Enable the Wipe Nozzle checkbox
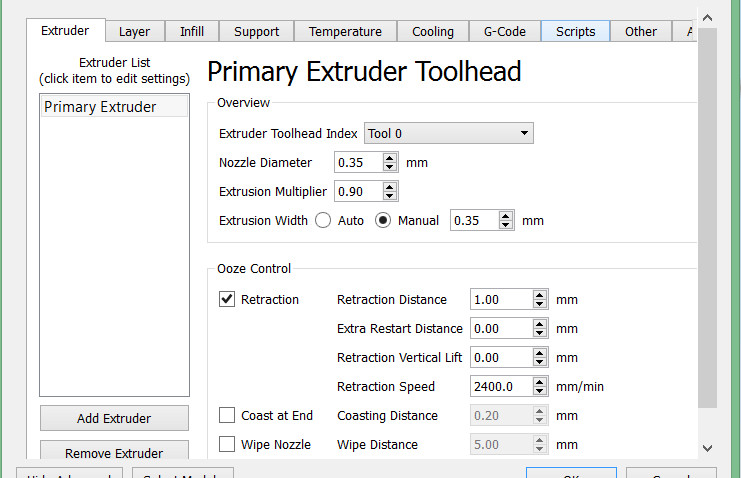This screenshot has height=478, width=741. tap(227, 444)
